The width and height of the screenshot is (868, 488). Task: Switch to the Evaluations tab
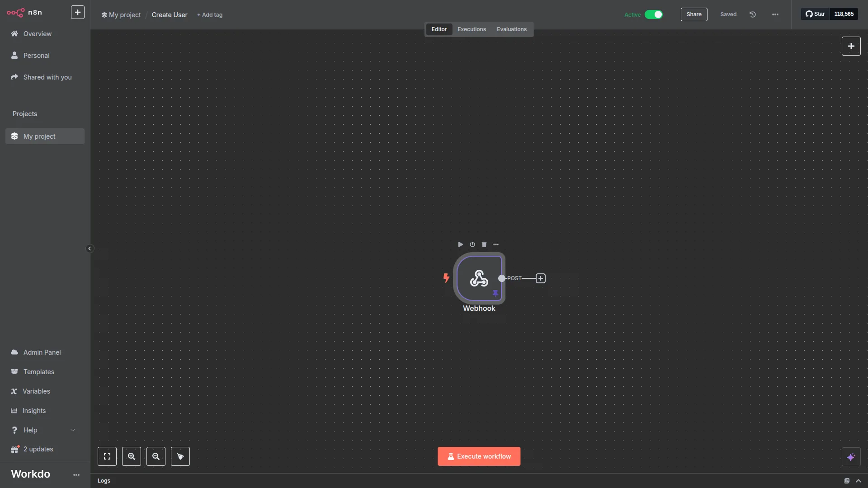511,29
